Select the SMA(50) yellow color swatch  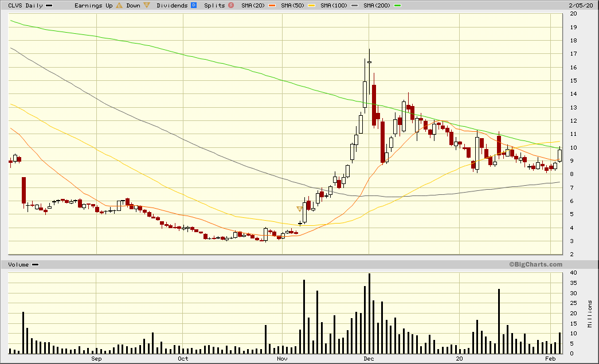coord(311,5)
